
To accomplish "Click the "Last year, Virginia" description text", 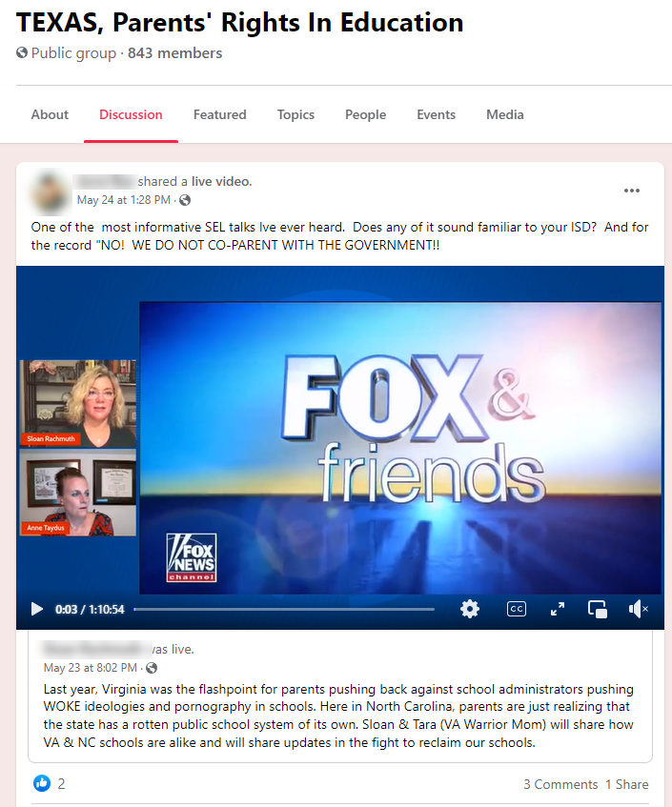I will (338, 716).
